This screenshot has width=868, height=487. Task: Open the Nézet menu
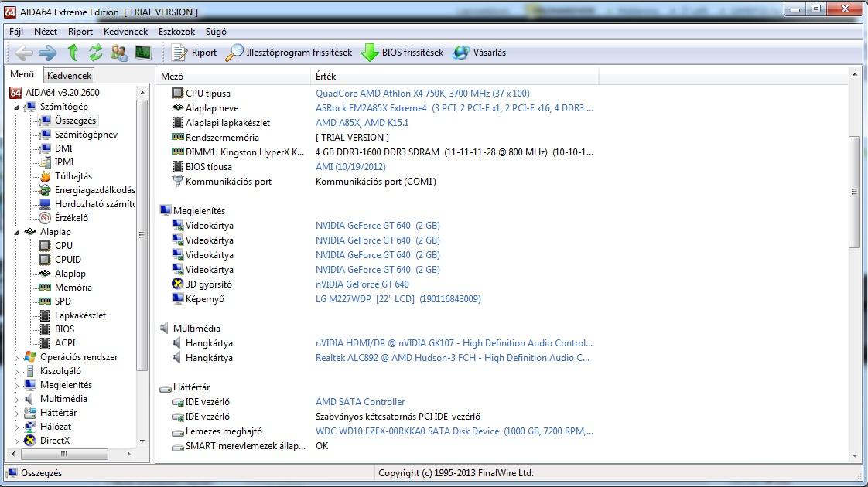(46, 32)
